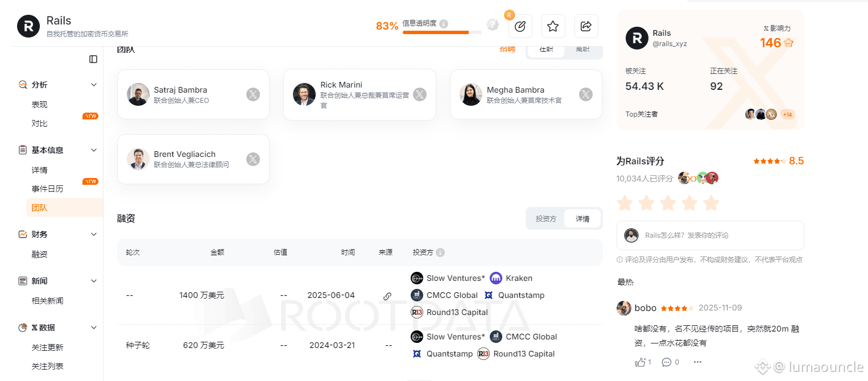Click the 92 following count

click(x=717, y=86)
